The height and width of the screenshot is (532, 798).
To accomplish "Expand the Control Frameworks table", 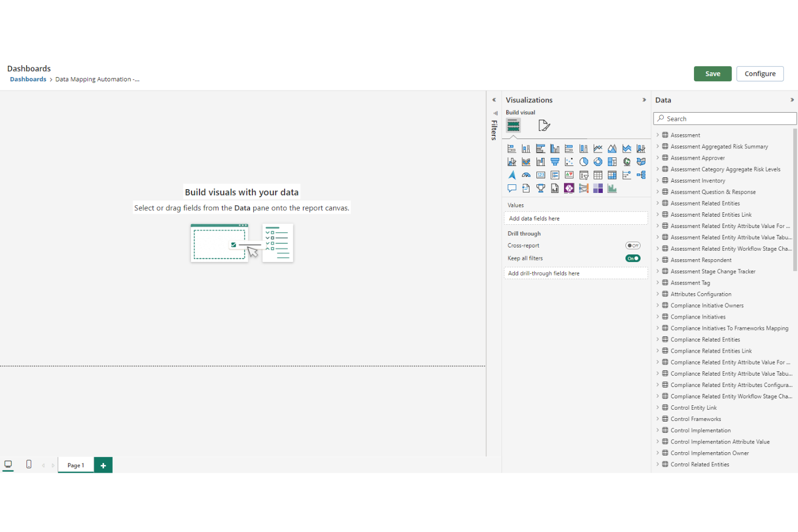I will 658,419.
